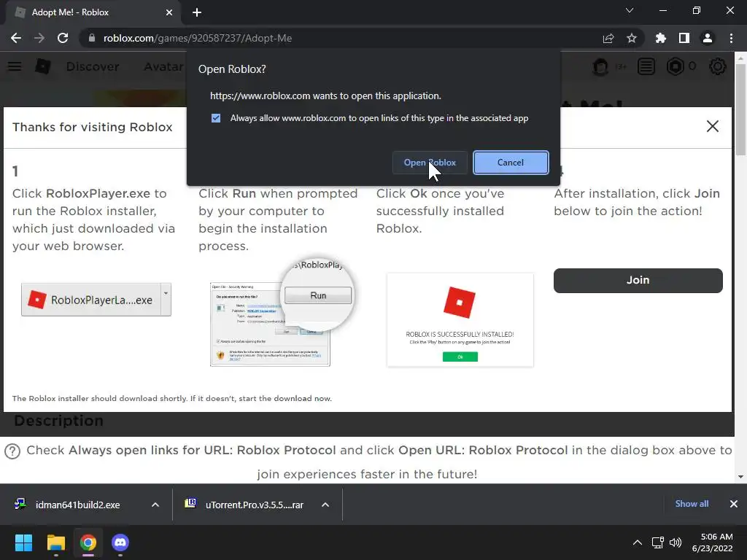The width and height of the screenshot is (747, 560).
Task: Open File Explorer from the taskbar
Action: click(x=55, y=542)
